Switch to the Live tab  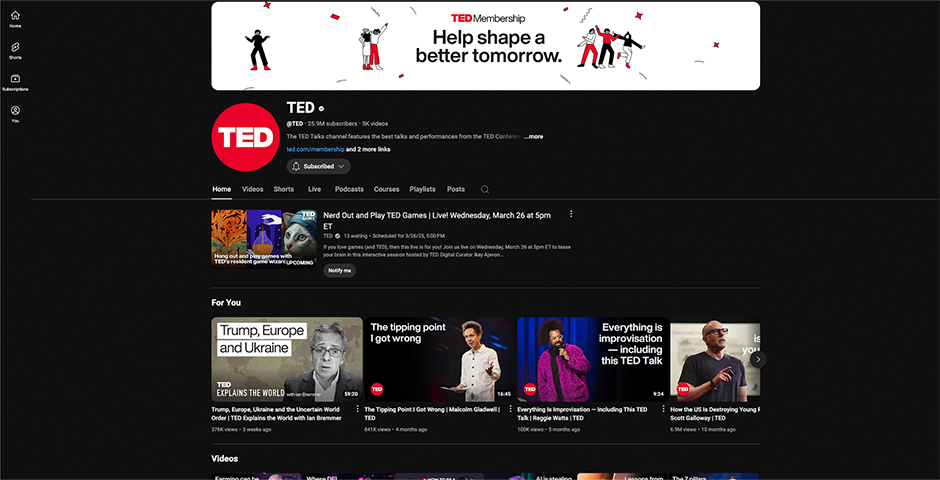tap(315, 189)
